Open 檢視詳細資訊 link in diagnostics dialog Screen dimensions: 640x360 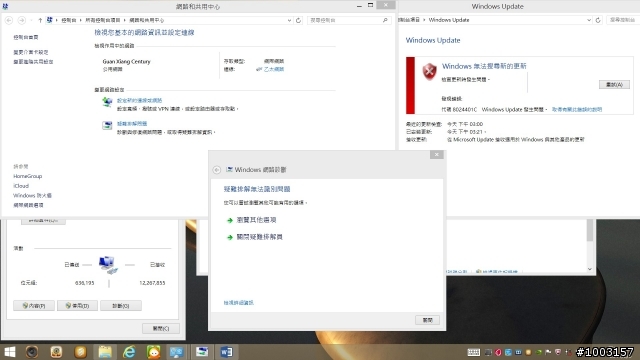coord(238,302)
